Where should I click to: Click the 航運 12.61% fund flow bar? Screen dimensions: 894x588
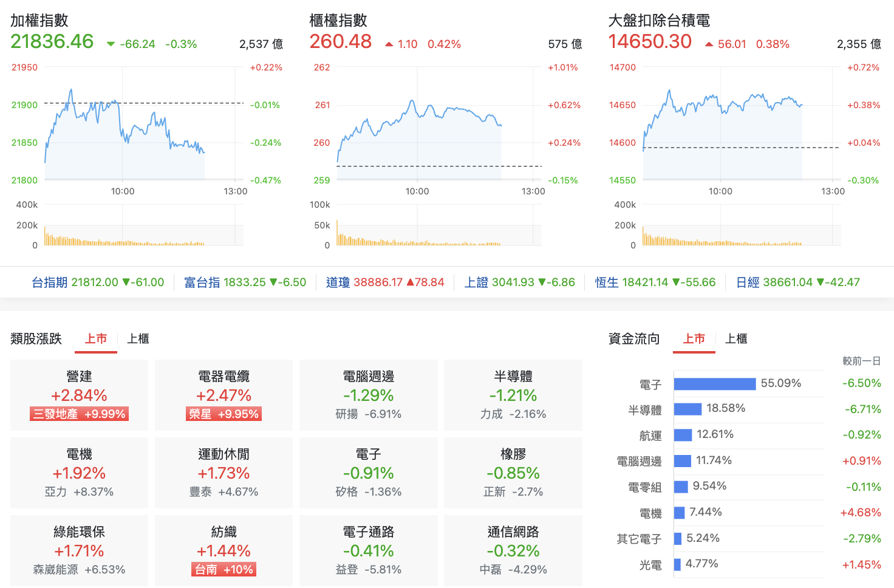coord(683,435)
